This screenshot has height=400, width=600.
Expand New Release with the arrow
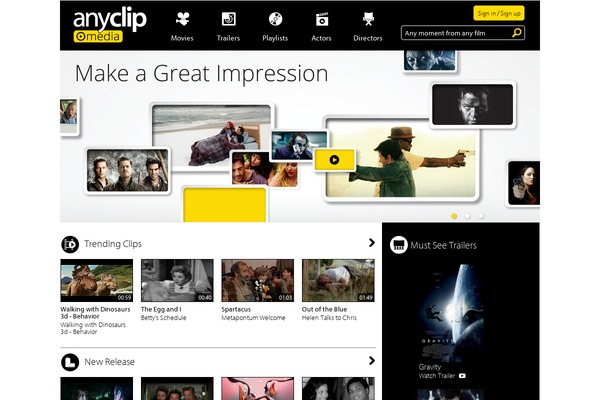pyautogui.click(x=372, y=361)
